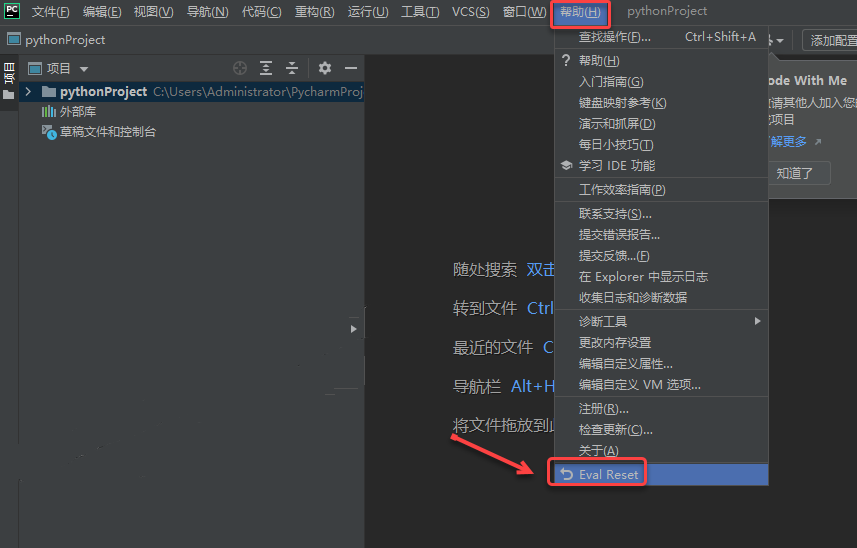Select pythonProject in the navigation bar
857x548 pixels.
point(57,40)
